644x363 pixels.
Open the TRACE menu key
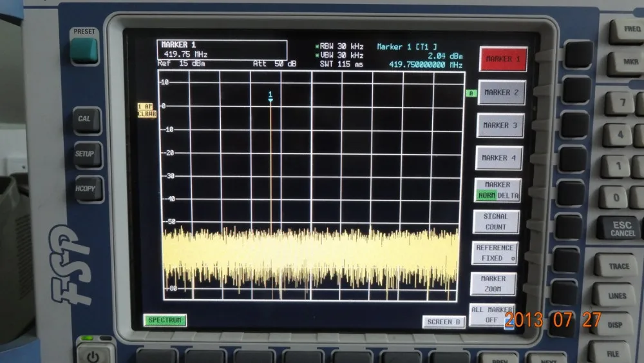tap(617, 266)
